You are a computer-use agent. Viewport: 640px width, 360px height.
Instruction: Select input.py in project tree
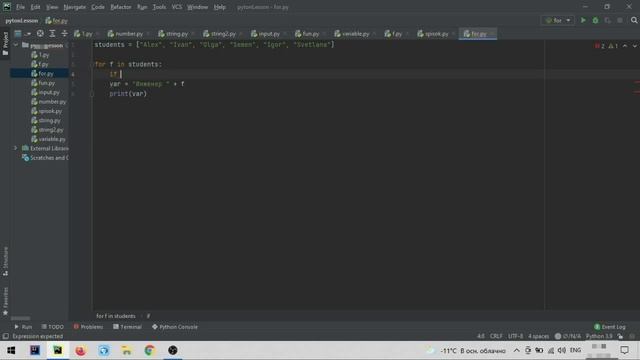[49, 92]
